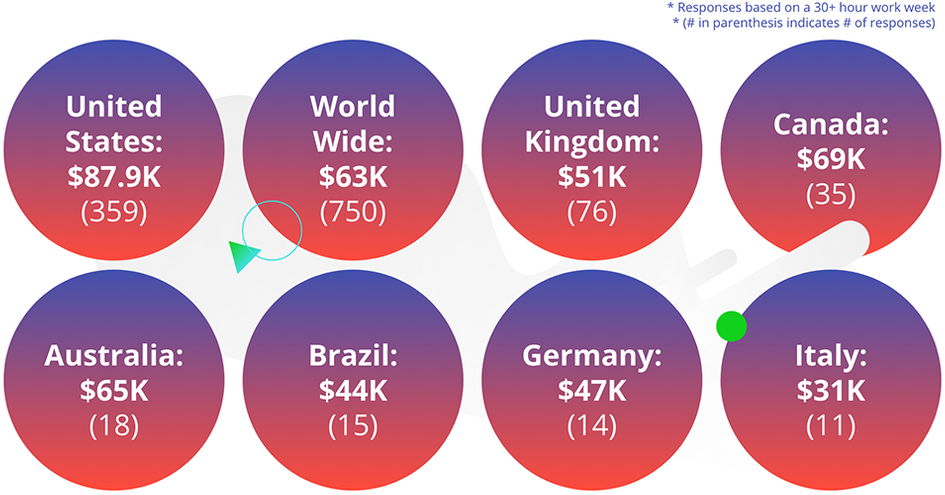The height and width of the screenshot is (495, 945).
Task: Click the United States $87.9K circle
Action: tap(114, 150)
